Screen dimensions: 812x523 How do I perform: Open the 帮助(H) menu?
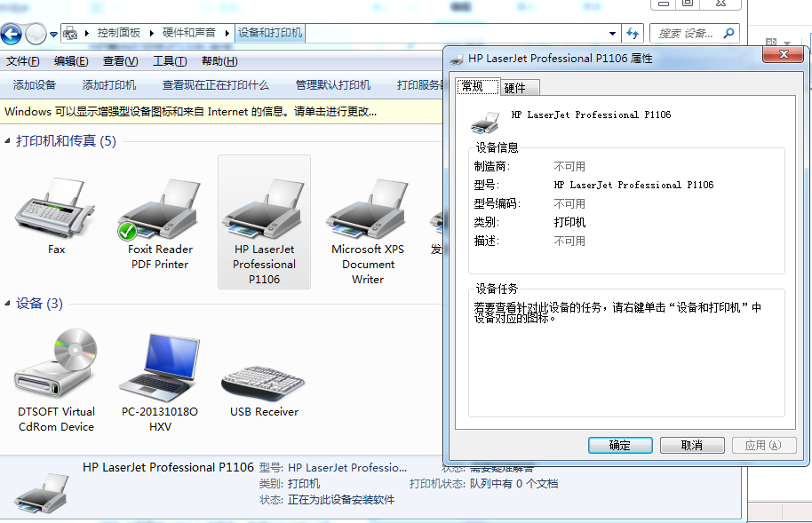coord(219,61)
